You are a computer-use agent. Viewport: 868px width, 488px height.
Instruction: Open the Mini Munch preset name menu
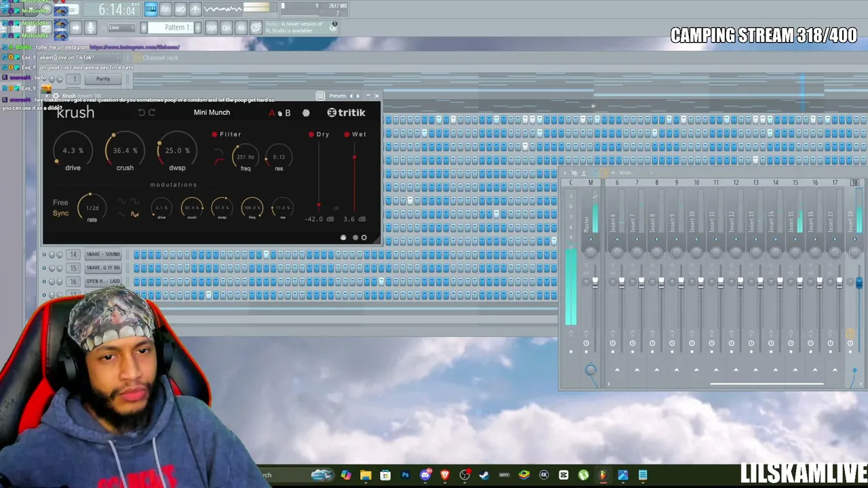pos(212,113)
